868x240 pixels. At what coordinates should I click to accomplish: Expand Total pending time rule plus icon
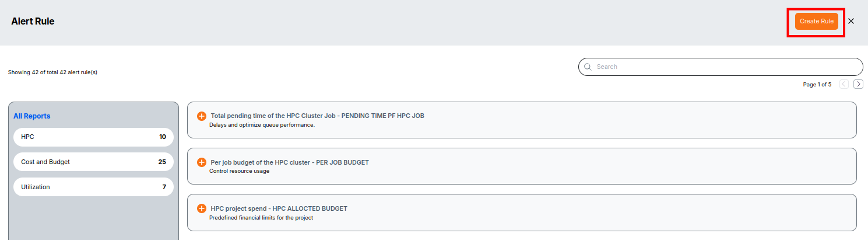click(x=202, y=116)
